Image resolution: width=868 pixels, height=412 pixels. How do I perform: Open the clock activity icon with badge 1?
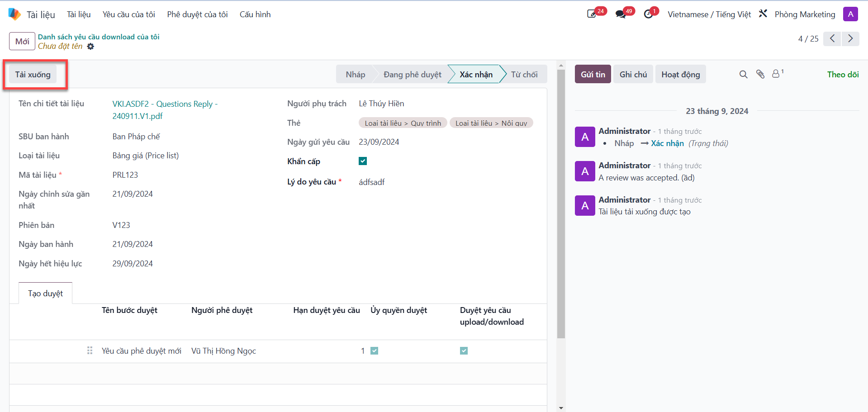coord(649,14)
